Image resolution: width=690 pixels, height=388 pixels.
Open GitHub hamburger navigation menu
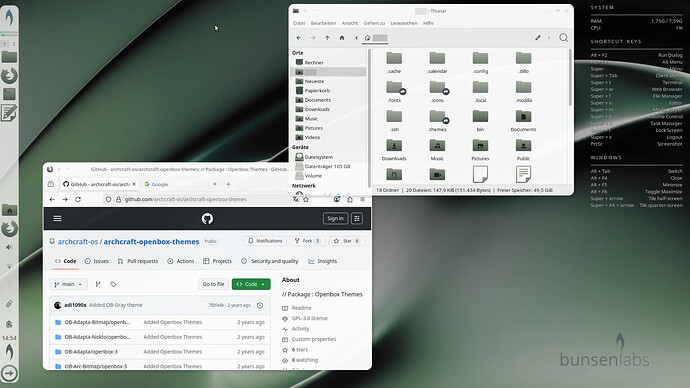coord(58,219)
